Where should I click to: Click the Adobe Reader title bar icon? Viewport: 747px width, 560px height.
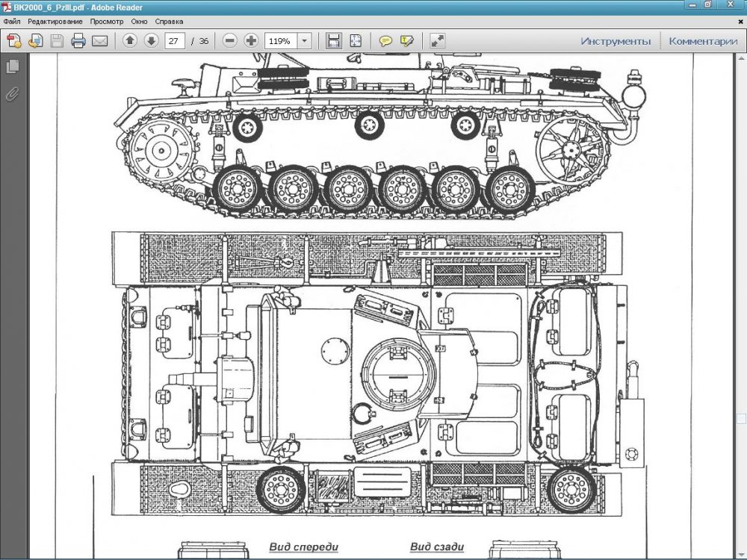(7, 7)
